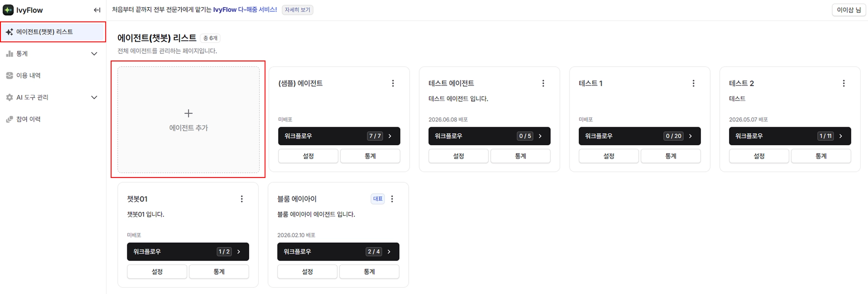Collapse the sidebar with the arrow icon
The width and height of the screenshot is (868, 294).
tap(97, 10)
